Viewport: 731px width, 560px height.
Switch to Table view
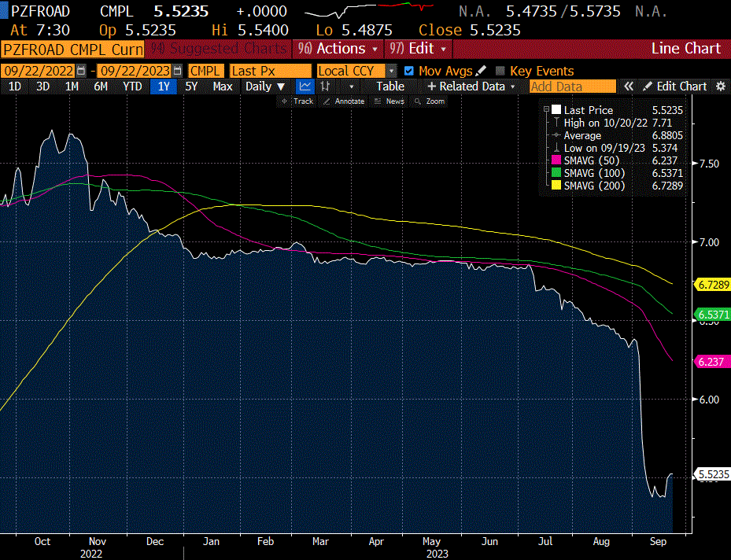click(390, 87)
